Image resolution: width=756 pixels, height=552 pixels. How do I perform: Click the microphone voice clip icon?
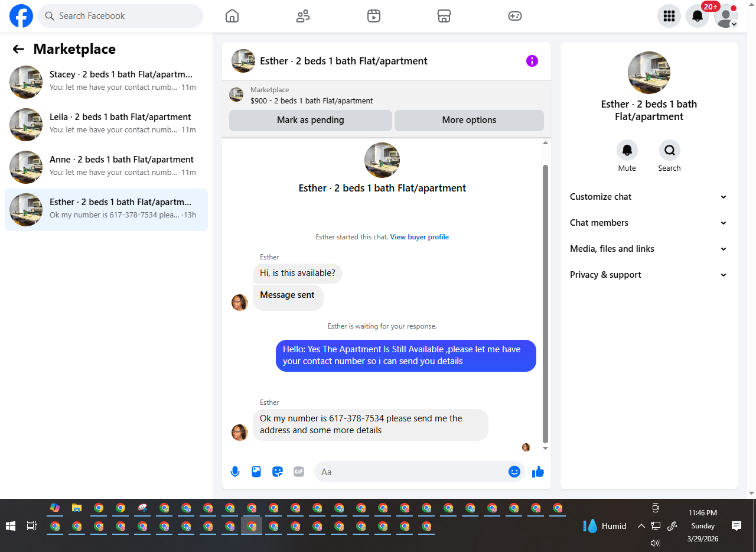coord(235,472)
